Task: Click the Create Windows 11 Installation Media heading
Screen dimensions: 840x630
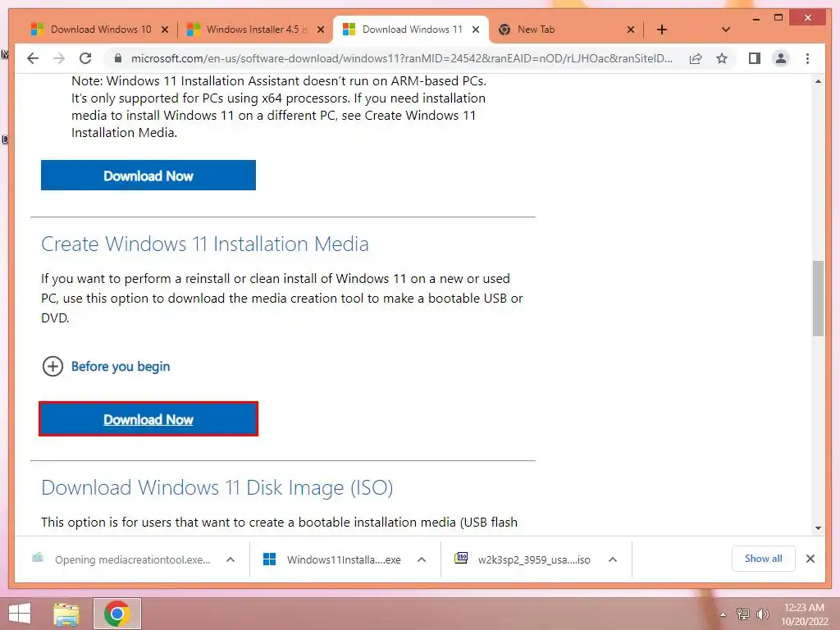Action: click(204, 244)
